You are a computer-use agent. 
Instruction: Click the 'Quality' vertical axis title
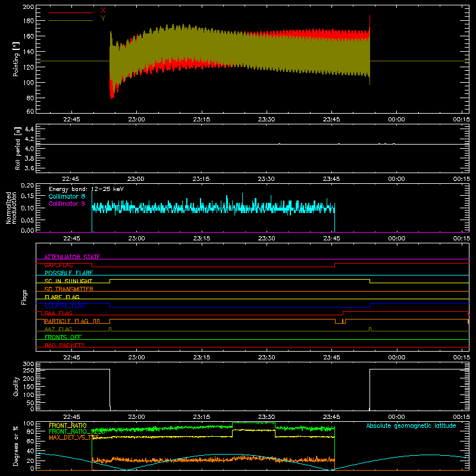click(16, 386)
